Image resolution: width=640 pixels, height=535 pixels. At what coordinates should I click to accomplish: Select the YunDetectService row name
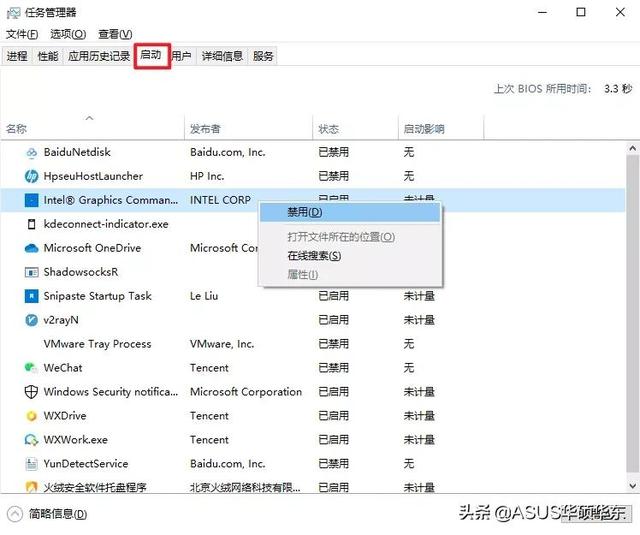[x=86, y=464]
